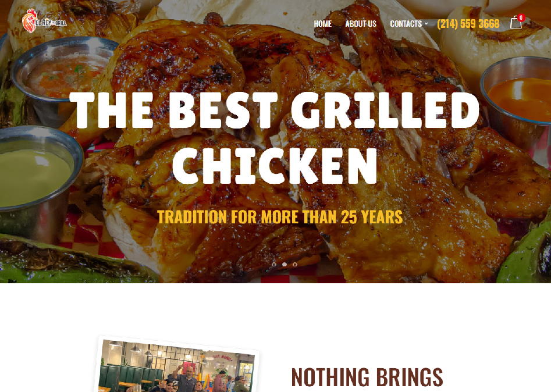Click "Tradition for more than 25 years" text
The image size is (551, 392).
(280, 217)
